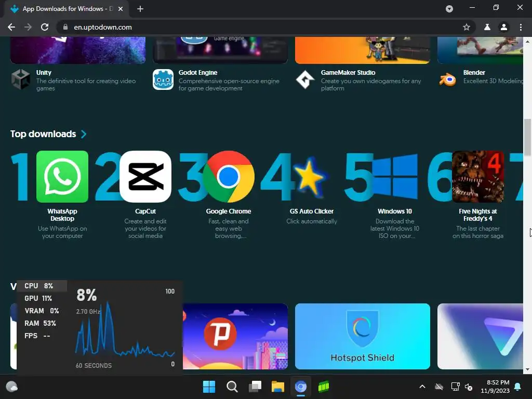Open the Top downloads heading link
This screenshot has height=399, width=532.
click(x=43, y=134)
